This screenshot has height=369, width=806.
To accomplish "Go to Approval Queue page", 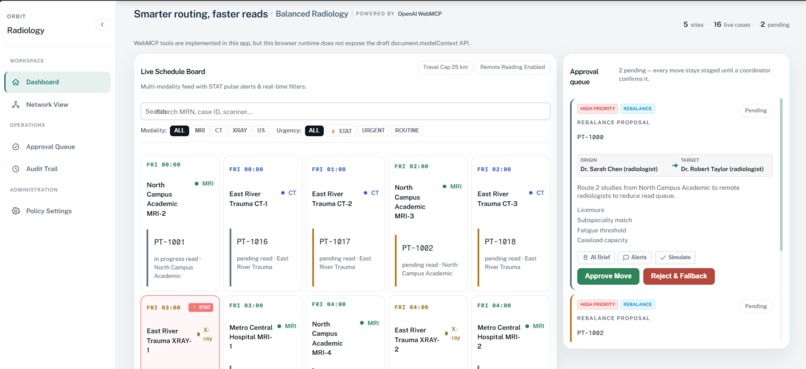I will [x=57, y=147].
